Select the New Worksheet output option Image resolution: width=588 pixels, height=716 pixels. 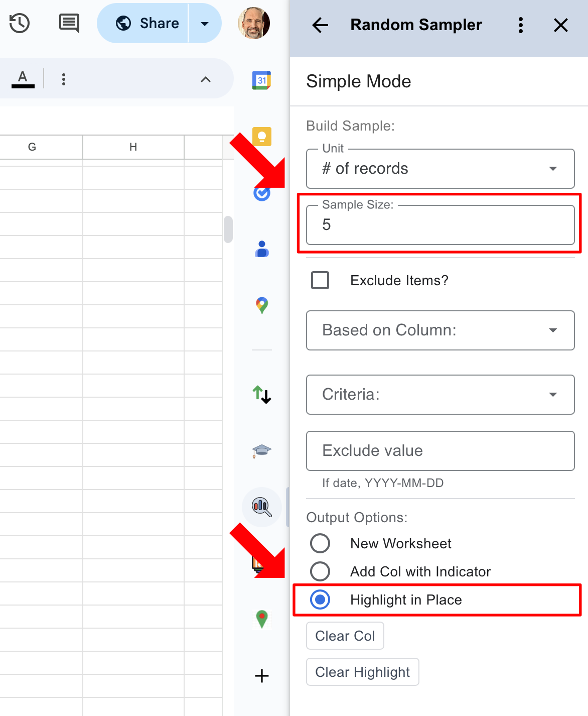coord(320,543)
